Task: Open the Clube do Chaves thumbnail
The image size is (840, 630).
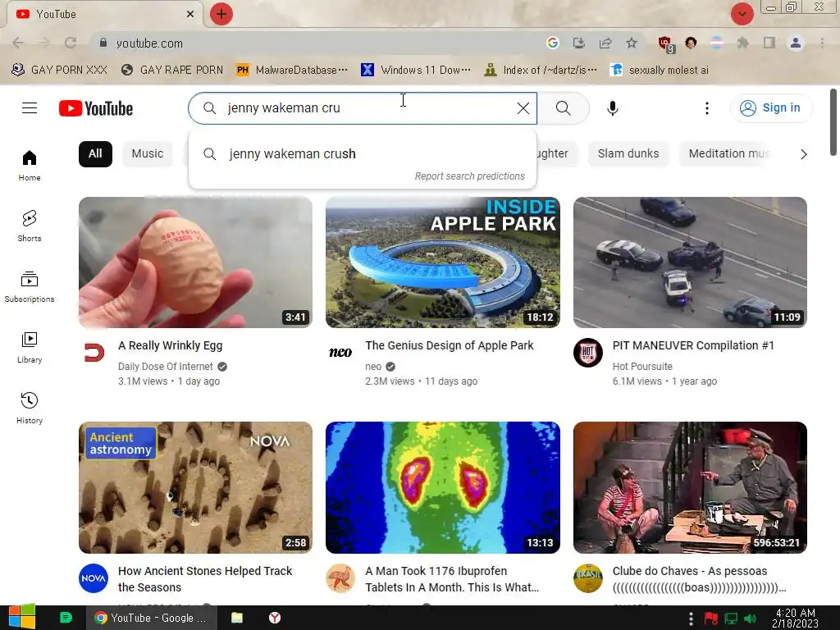Action: click(690, 487)
